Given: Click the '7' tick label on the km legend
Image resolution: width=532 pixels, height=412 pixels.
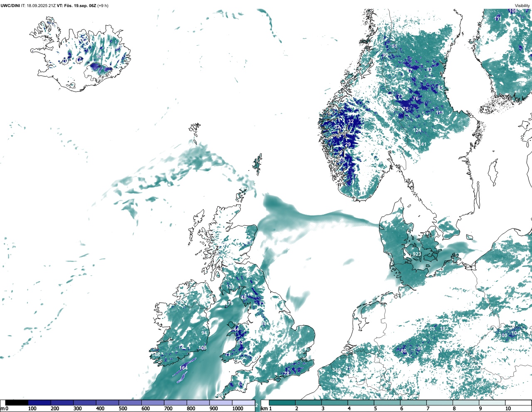Looking at the screenshot, I should (428, 409).
